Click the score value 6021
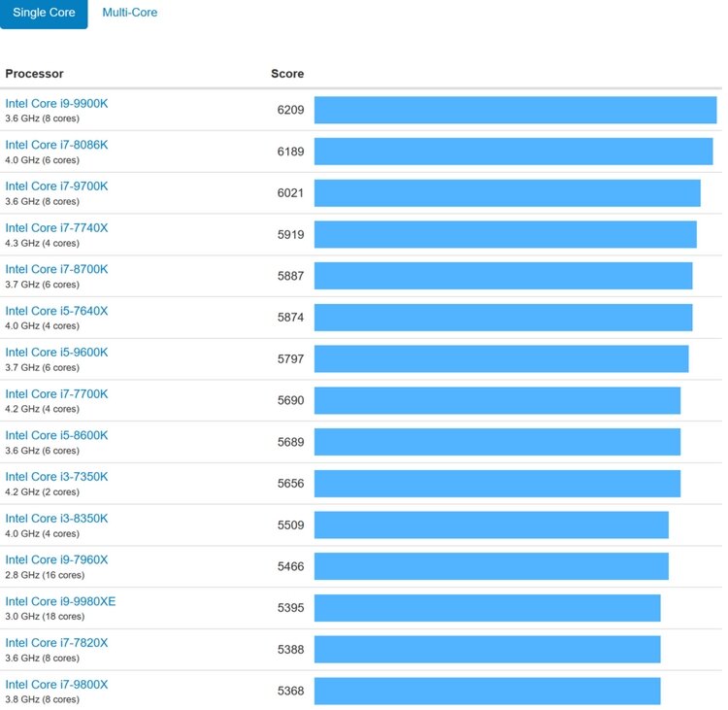The image size is (728, 710). (290, 193)
